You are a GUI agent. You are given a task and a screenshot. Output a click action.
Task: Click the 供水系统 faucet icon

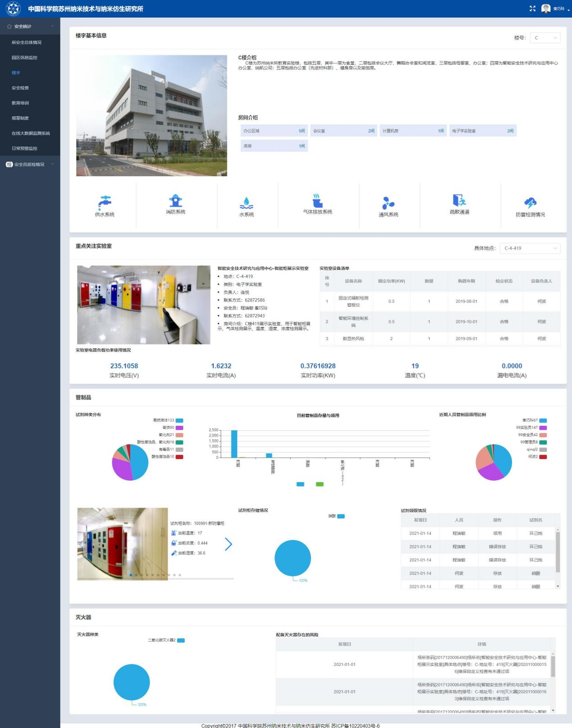pos(105,200)
